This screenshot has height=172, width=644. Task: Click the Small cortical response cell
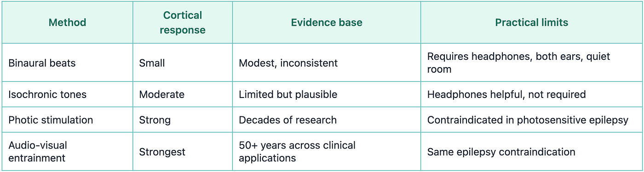183,63
